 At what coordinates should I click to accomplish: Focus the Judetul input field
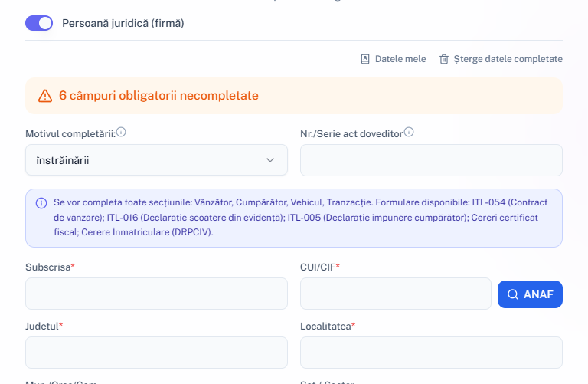point(156,353)
